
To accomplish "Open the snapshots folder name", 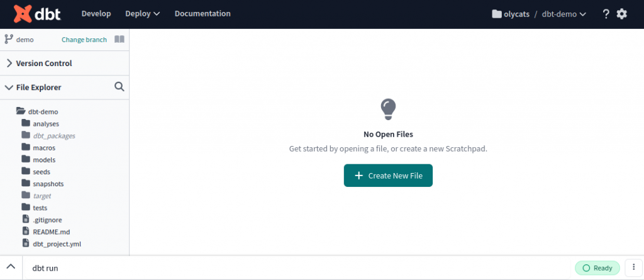I will (48, 184).
